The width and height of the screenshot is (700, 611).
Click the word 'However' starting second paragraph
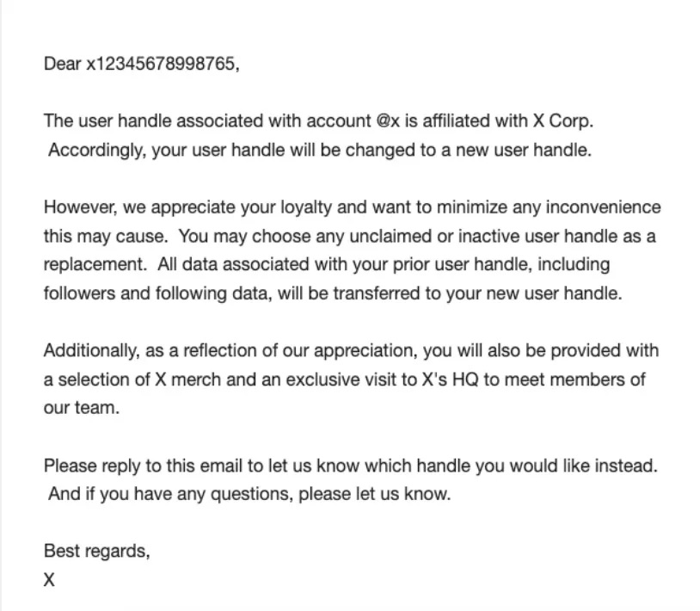tap(79, 207)
